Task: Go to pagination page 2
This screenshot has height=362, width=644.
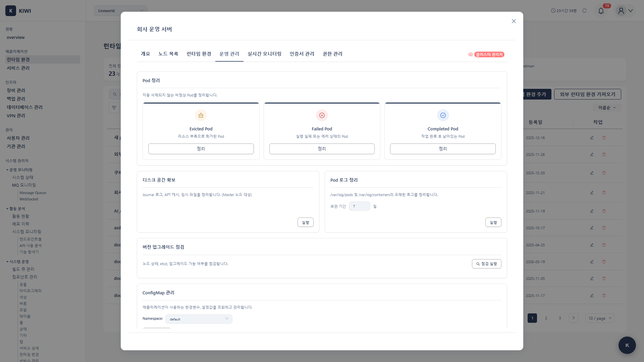Action: tap(546, 318)
